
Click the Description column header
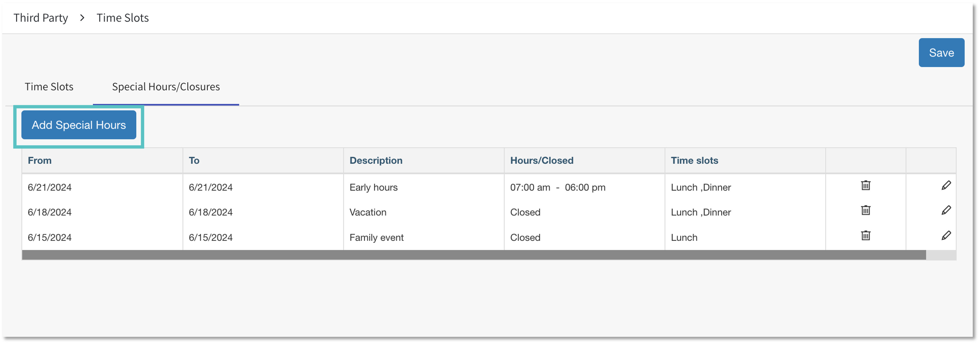point(376,161)
